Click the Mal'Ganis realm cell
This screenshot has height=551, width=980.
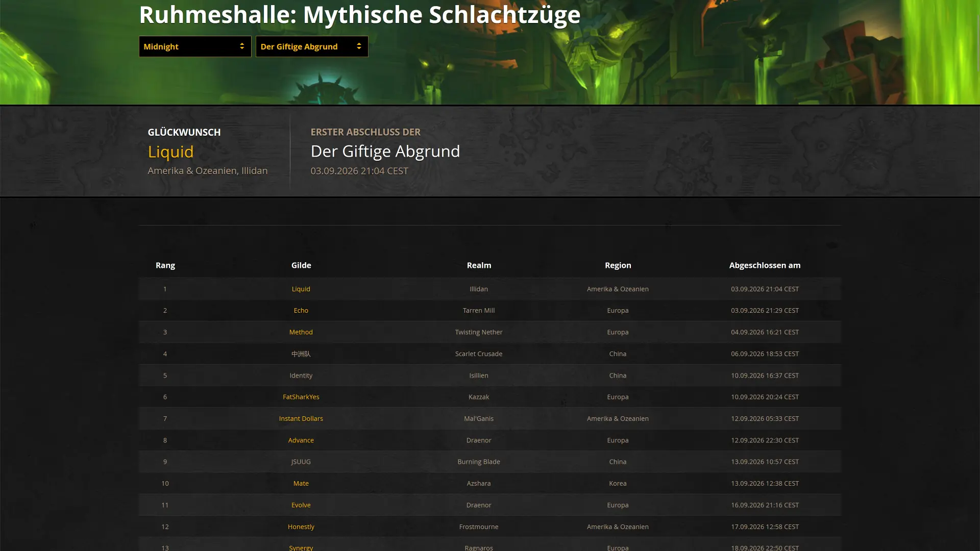(x=479, y=418)
